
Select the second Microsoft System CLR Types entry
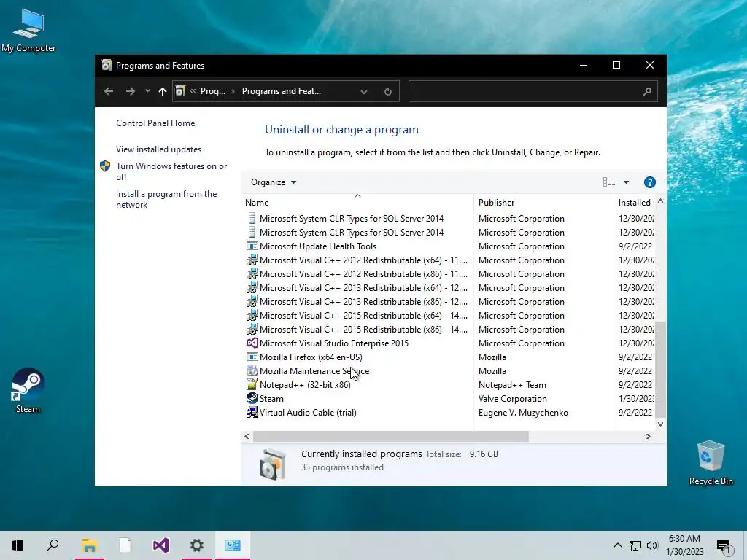(352, 233)
